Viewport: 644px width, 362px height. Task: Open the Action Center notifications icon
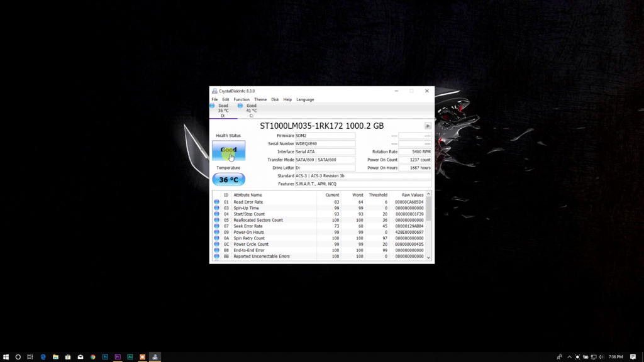click(633, 357)
